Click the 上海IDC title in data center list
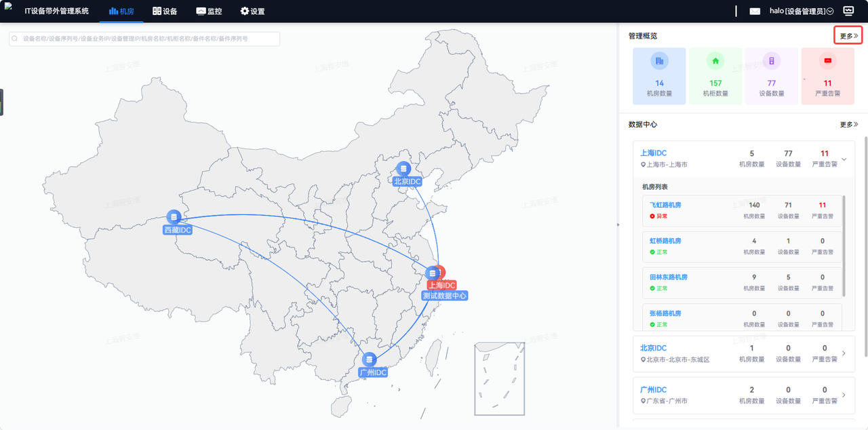The height and width of the screenshot is (430, 868). pyautogui.click(x=653, y=153)
